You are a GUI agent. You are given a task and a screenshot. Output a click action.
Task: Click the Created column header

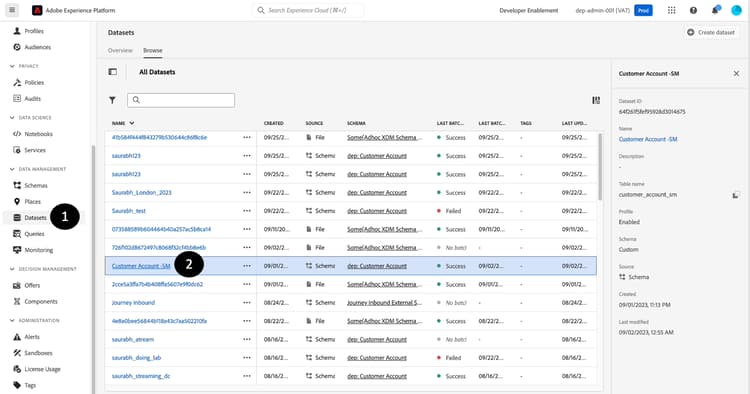click(274, 123)
